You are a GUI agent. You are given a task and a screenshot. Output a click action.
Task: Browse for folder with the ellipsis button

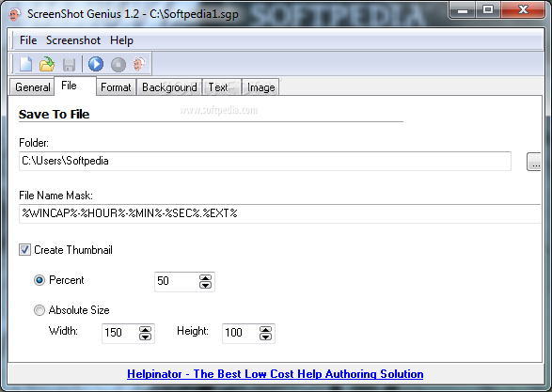534,162
